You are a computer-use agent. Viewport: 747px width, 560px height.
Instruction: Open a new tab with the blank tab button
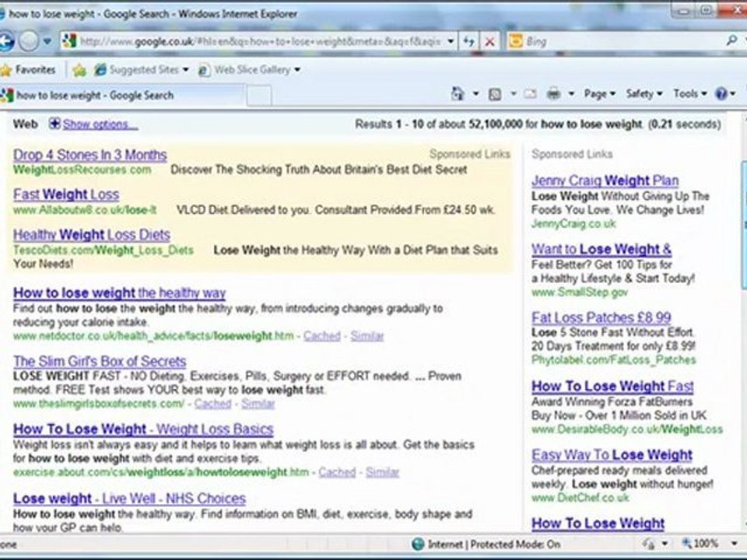point(259,96)
